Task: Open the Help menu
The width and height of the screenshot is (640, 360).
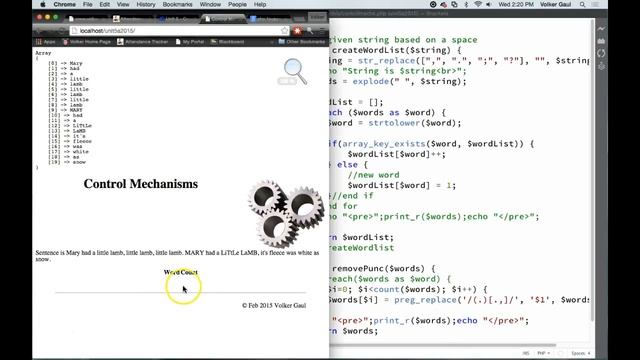Action: coord(260,4)
